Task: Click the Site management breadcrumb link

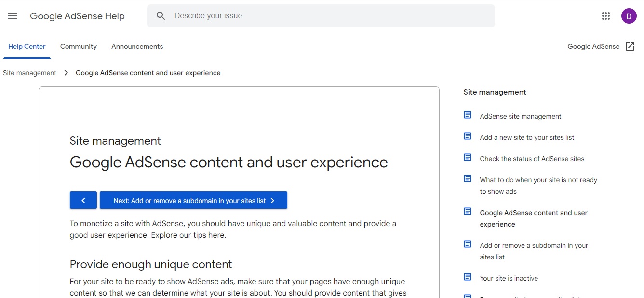Action: [x=29, y=73]
